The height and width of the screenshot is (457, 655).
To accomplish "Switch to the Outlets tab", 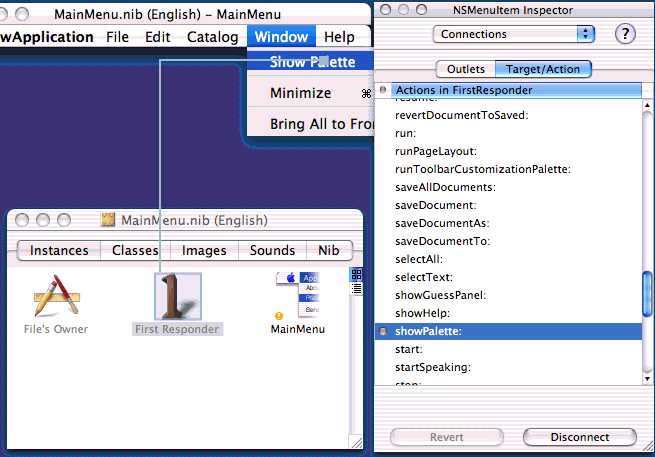I will pos(465,69).
